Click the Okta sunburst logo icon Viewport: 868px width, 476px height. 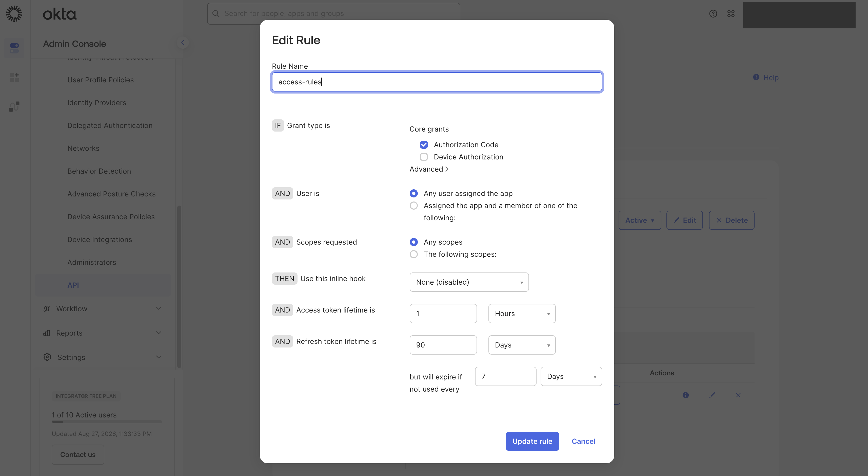pyautogui.click(x=14, y=14)
